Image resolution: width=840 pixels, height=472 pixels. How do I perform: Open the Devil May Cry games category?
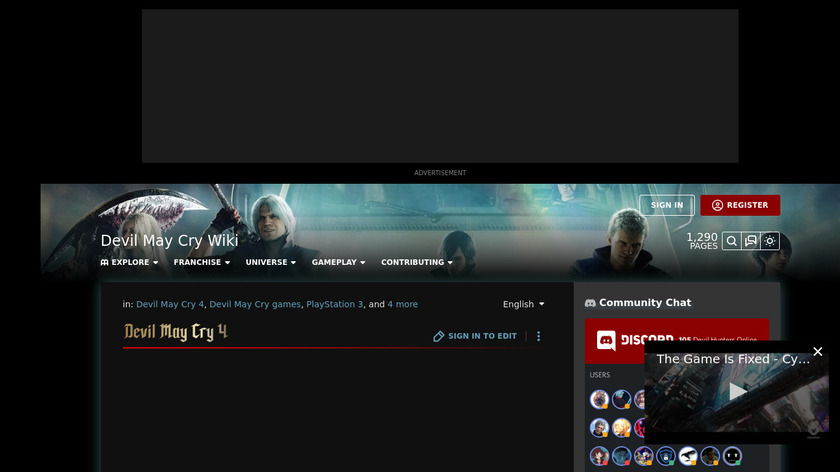[x=255, y=304]
